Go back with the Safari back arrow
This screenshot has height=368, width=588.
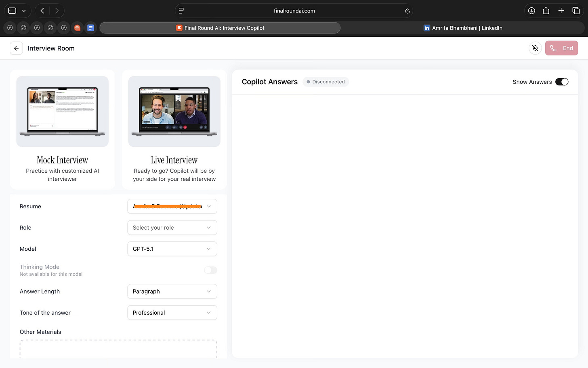click(42, 11)
